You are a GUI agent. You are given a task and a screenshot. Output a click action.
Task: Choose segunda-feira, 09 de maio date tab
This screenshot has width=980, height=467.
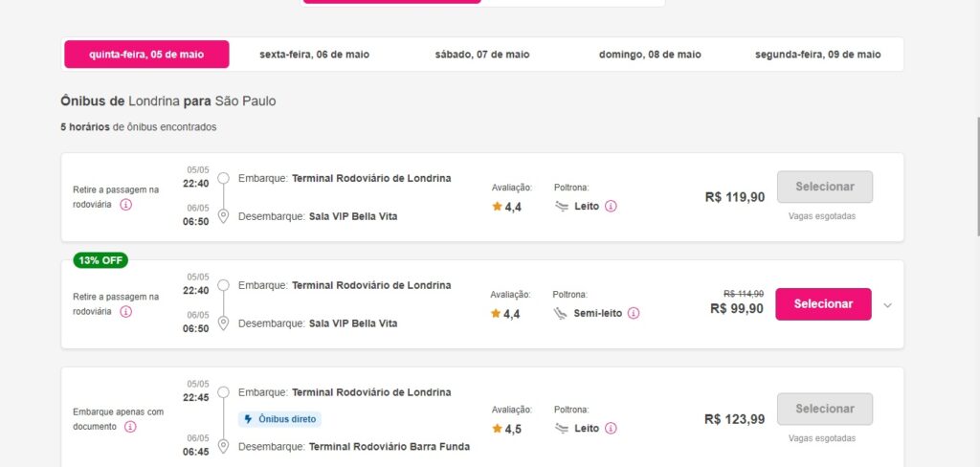817,55
